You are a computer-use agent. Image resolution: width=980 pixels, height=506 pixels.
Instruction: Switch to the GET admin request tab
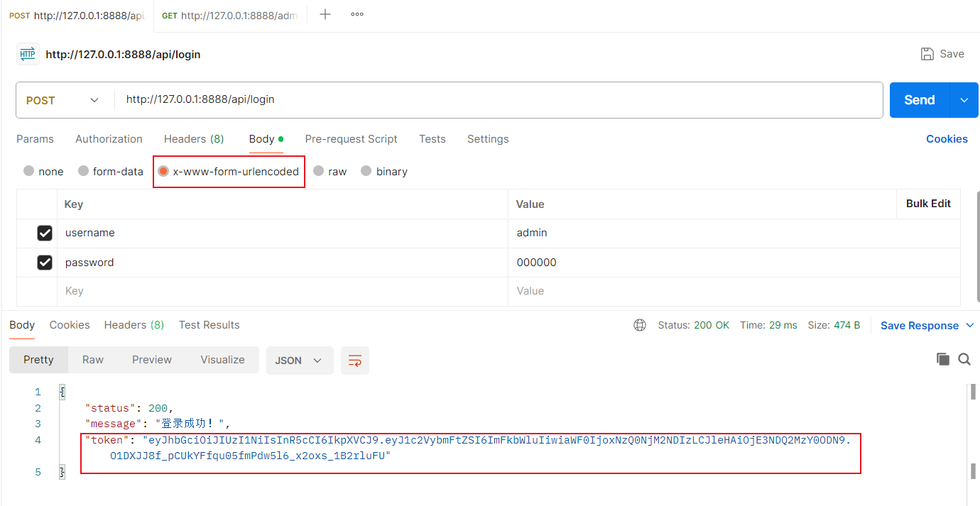(230, 16)
